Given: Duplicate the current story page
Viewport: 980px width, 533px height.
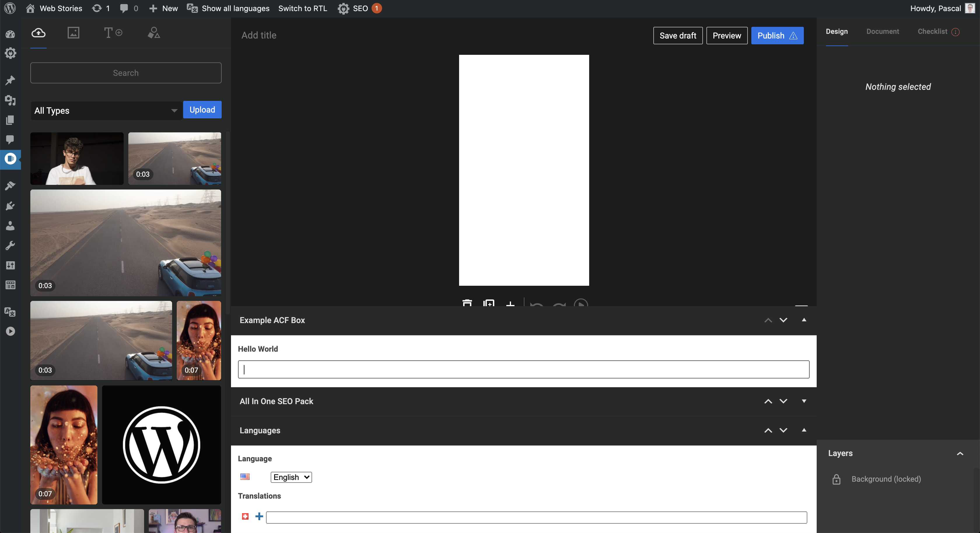Looking at the screenshot, I should pyautogui.click(x=489, y=304).
